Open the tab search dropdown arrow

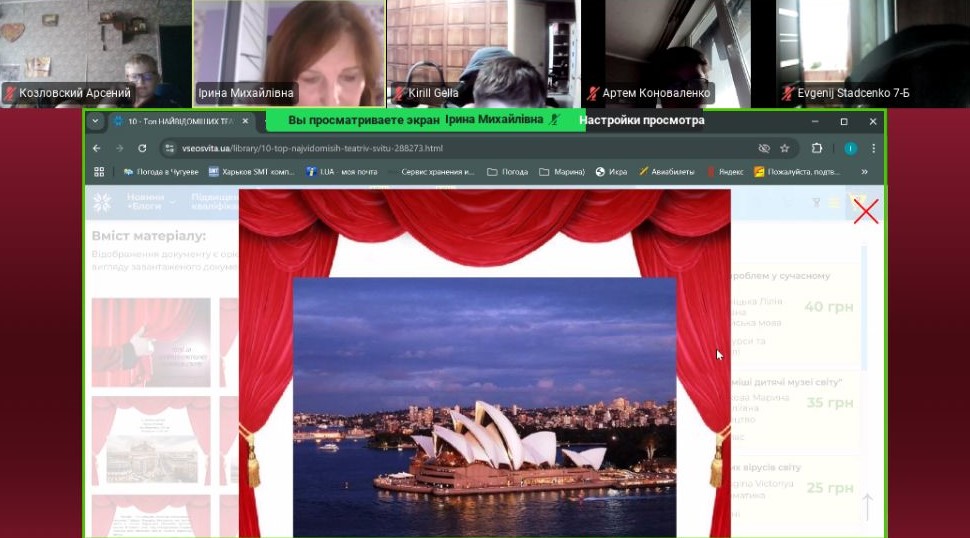point(95,121)
